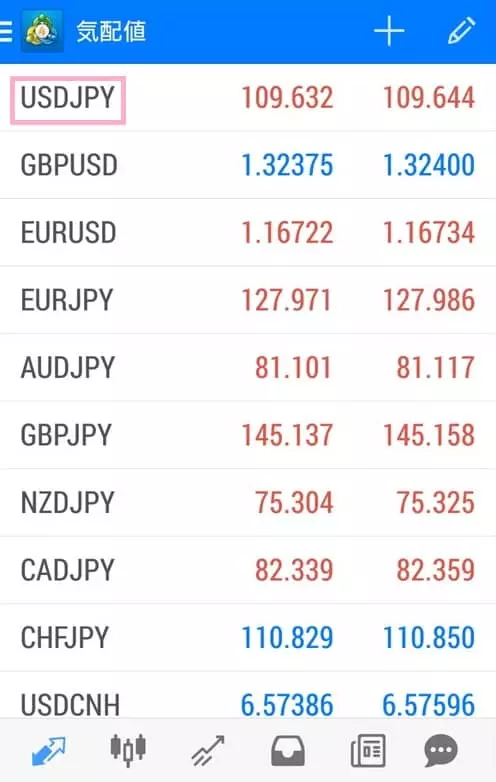Select the GBPUSD symbol row

[248, 165]
